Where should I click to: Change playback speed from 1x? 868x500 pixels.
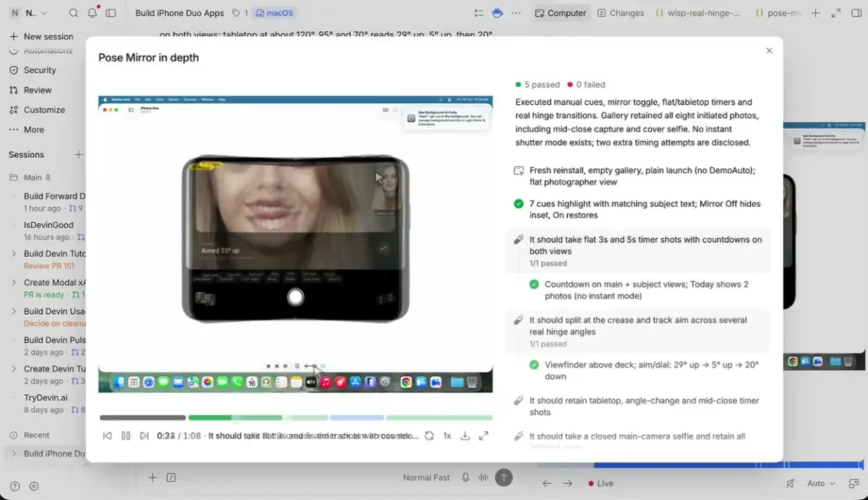point(447,436)
